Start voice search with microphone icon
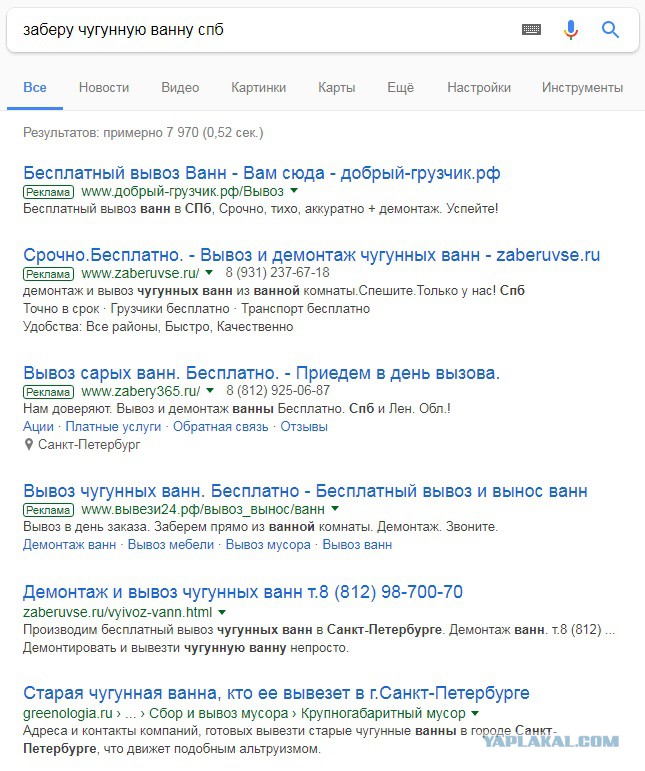This screenshot has width=645, height=771. coord(570,30)
